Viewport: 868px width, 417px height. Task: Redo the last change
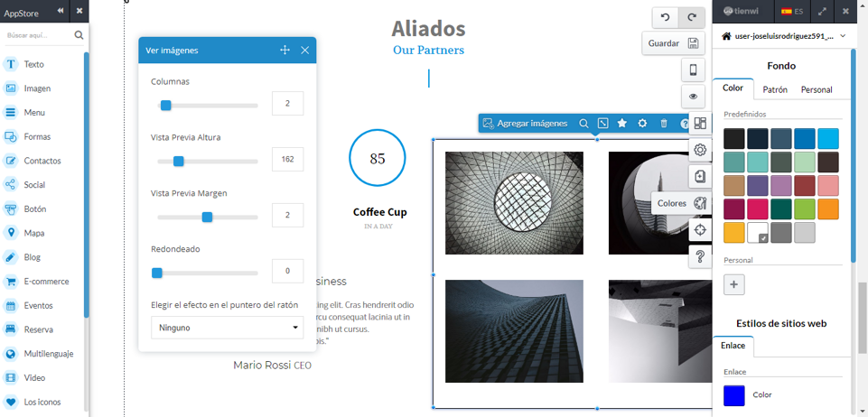coord(691,17)
